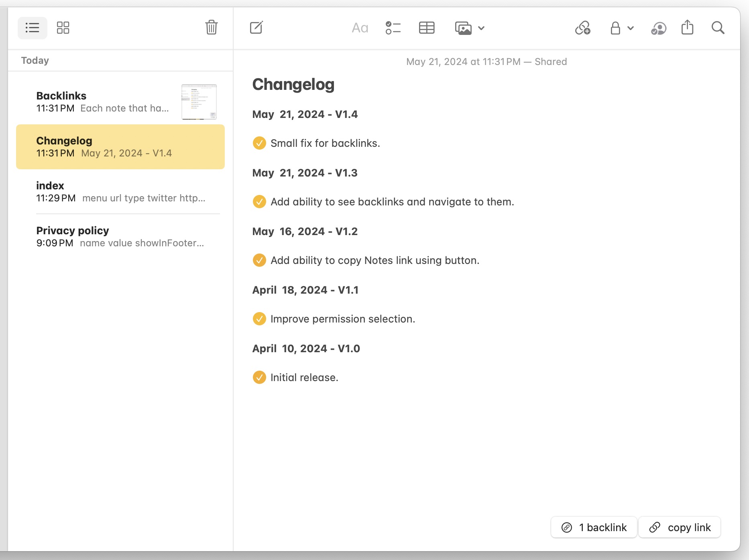Open the Privacy policy note
The image size is (749, 560).
(x=120, y=237)
